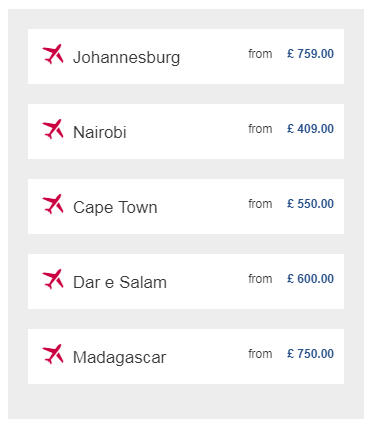The height and width of the screenshot is (428, 372).
Task: Click the airplane icon beside Cape Town
Action: pyautogui.click(x=53, y=204)
